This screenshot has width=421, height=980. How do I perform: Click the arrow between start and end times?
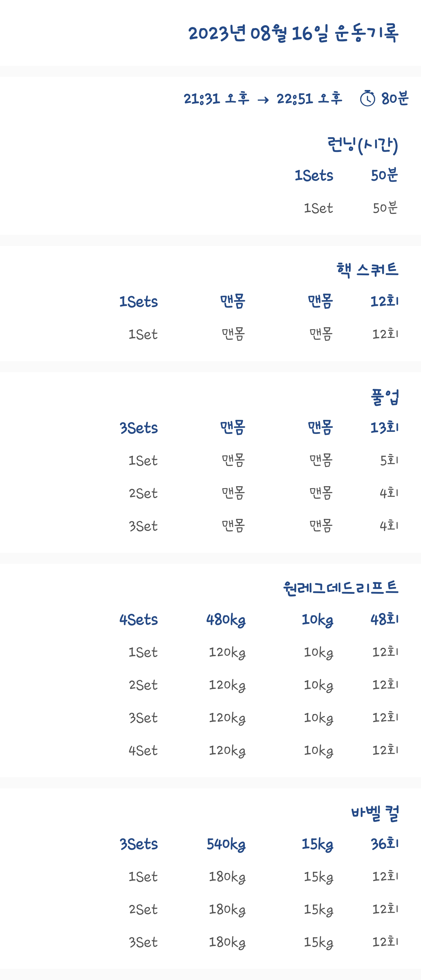click(263, 100)
